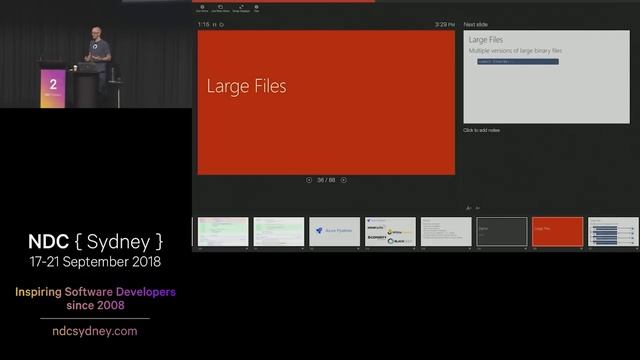Pause the presentation timer
The width and height of the screenshot is (640, 360).
pyautogui.click(x=215, y=25)
